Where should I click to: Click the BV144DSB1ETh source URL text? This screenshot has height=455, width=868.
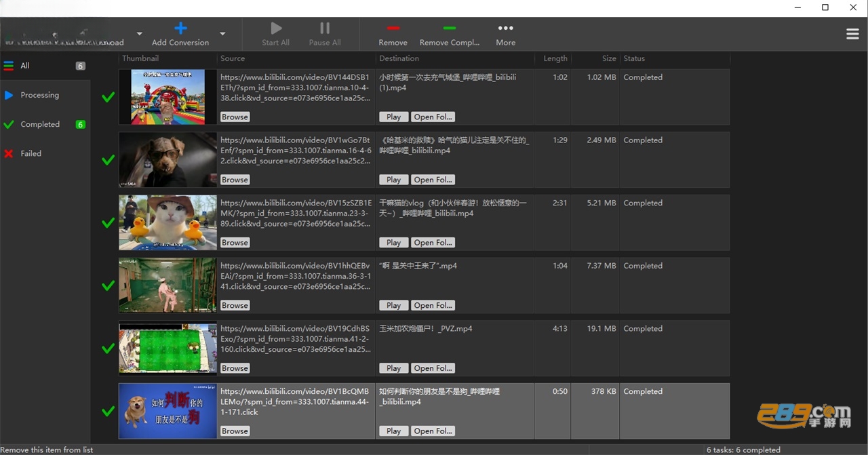[296, 87]
